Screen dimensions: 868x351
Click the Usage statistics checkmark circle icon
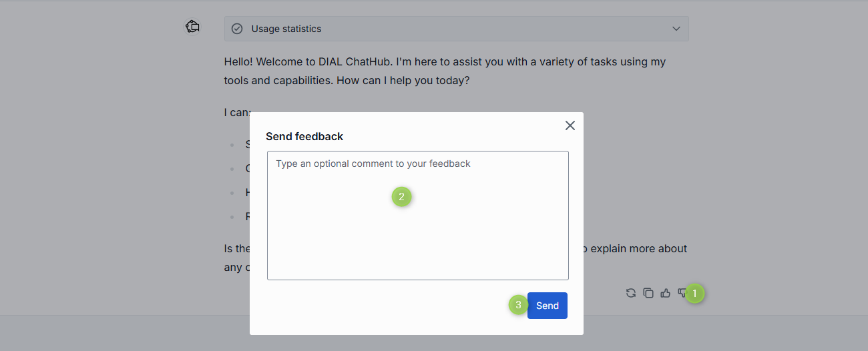(x=236, y=29)
